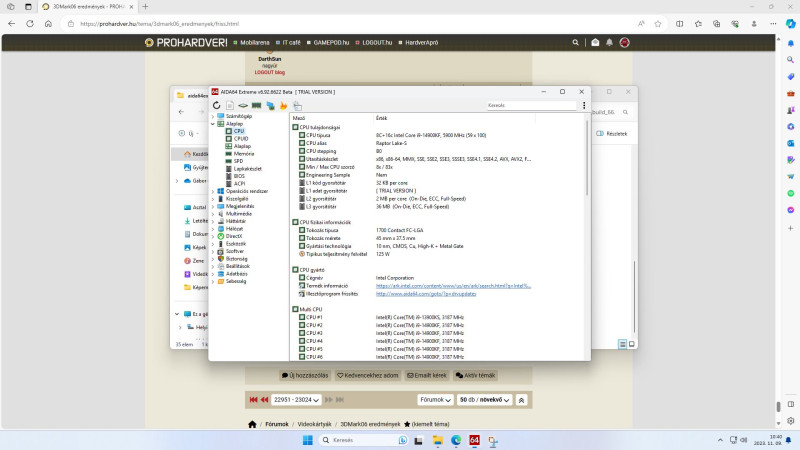This screenshot has width=800, height=450.
Task: Open IT café in the site navigation
Action: click(x=291, y=42)
